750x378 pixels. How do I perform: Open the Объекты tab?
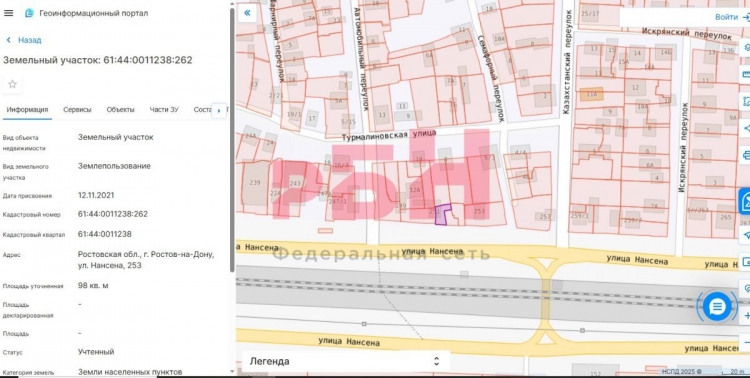coord(120,110)
